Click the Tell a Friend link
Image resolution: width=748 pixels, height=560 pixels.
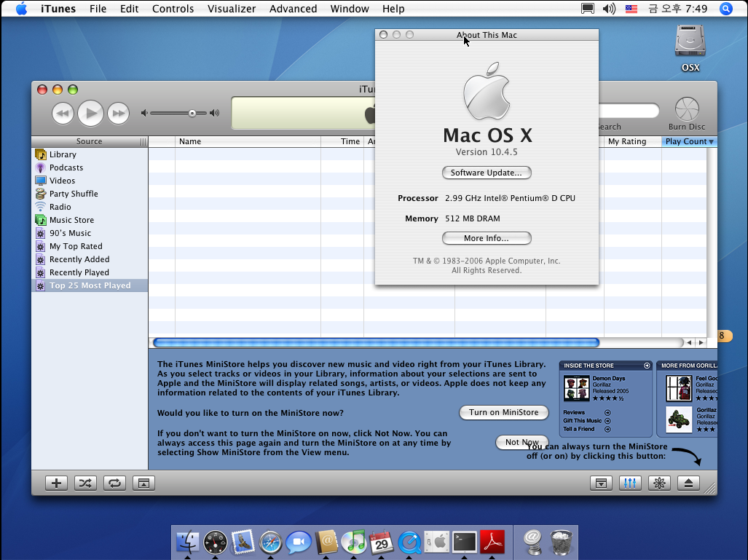point(578,429)
